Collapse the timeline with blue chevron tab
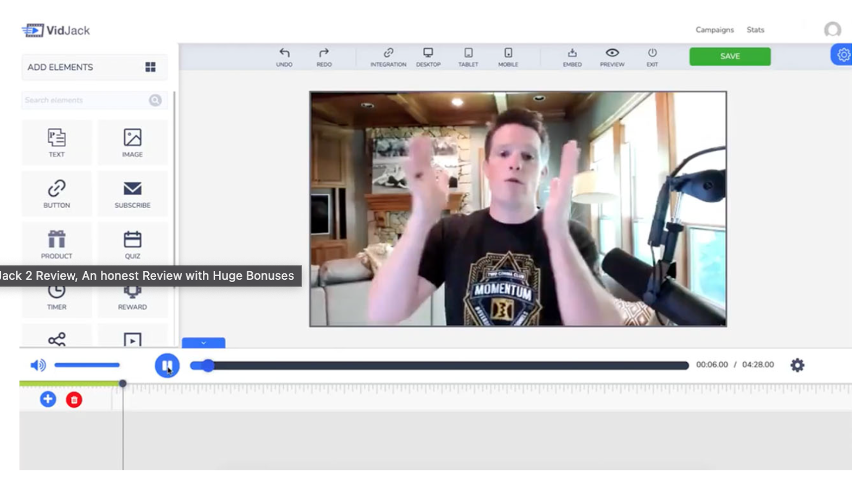Viewport: 868px width, 481px height. (203, 343)
